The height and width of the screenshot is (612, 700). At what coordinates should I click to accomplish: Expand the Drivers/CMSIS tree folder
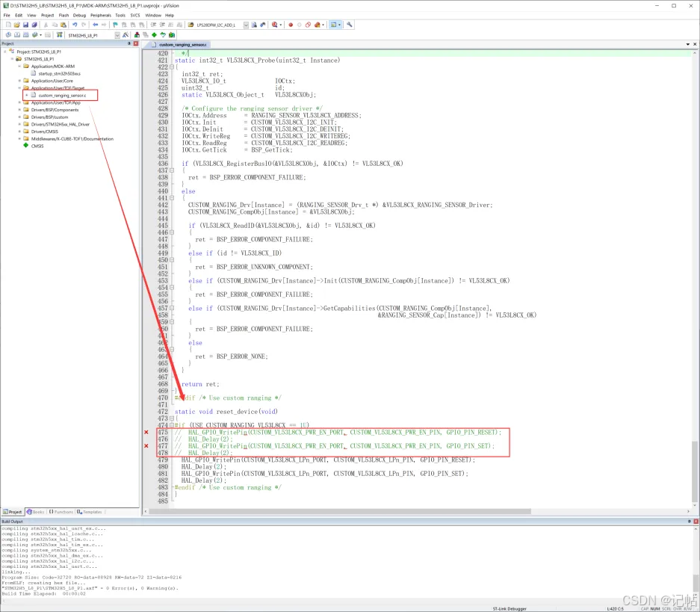click(19, 132)
